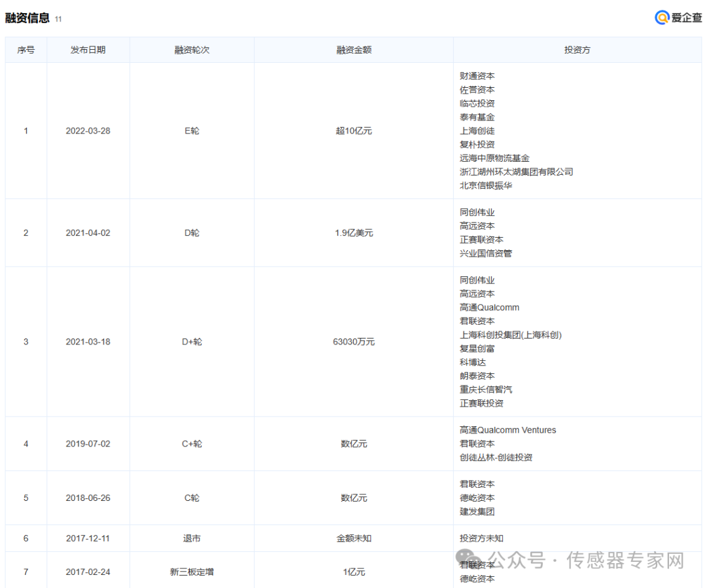
Task: Open investor 科博达
Action: pyautogui.click(x=473, y=362)
